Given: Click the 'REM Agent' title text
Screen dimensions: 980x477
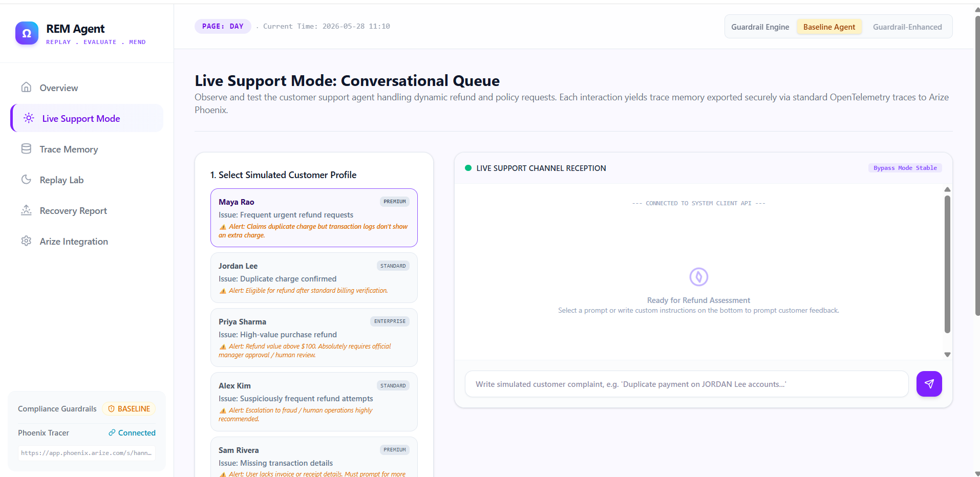Looking at the screenshot, I should click(75, 29).
